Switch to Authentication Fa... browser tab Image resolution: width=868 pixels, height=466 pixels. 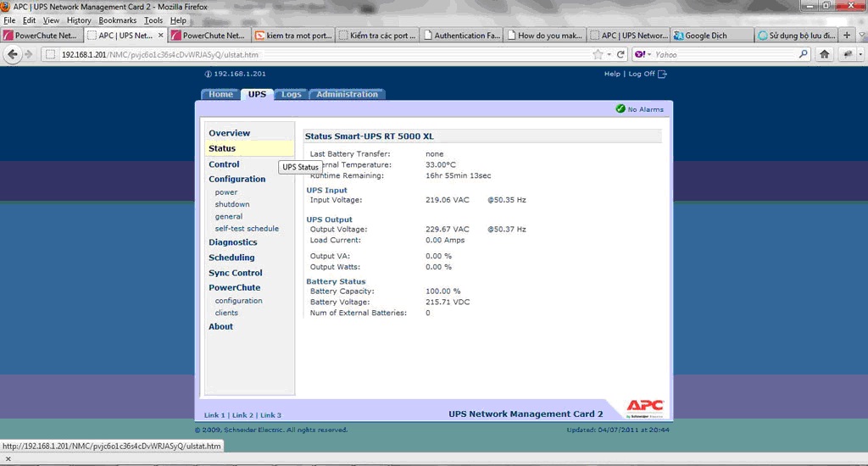click(x=461, y=35)
